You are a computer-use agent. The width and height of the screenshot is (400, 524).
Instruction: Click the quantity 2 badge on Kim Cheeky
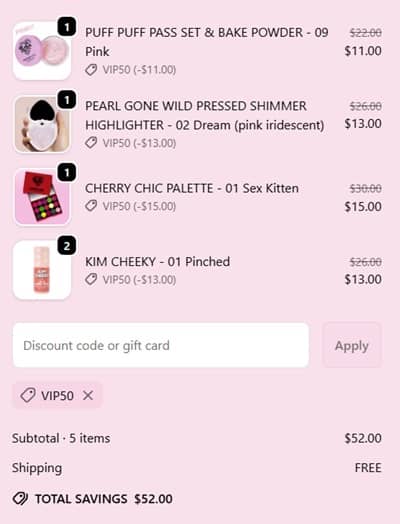coord(67,246)
